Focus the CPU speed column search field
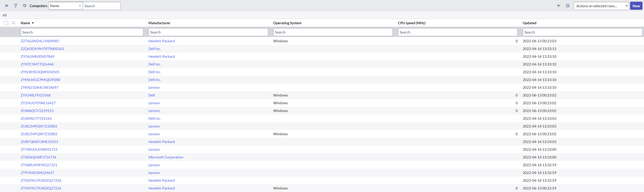The width and height of the screenshot is (644, 192). tap(457, 32)
